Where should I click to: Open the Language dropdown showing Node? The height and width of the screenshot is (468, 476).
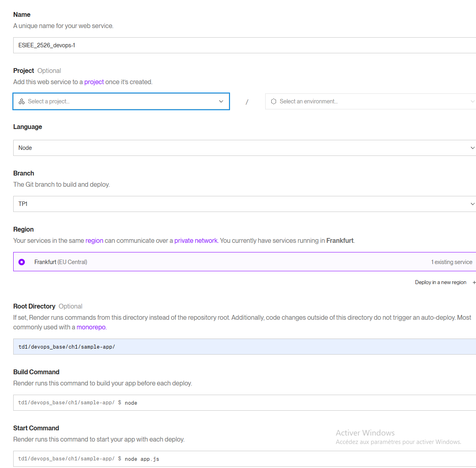(x=244, y=148)
